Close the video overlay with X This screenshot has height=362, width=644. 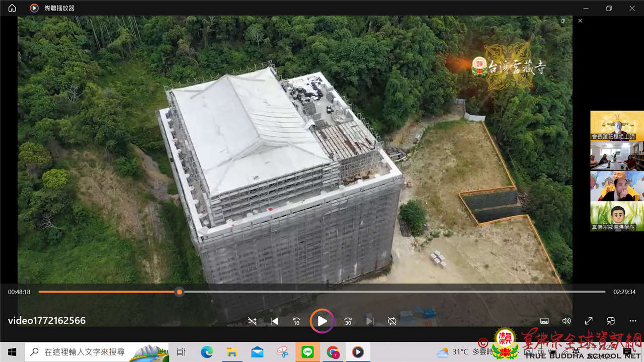(x=580, y=21)
